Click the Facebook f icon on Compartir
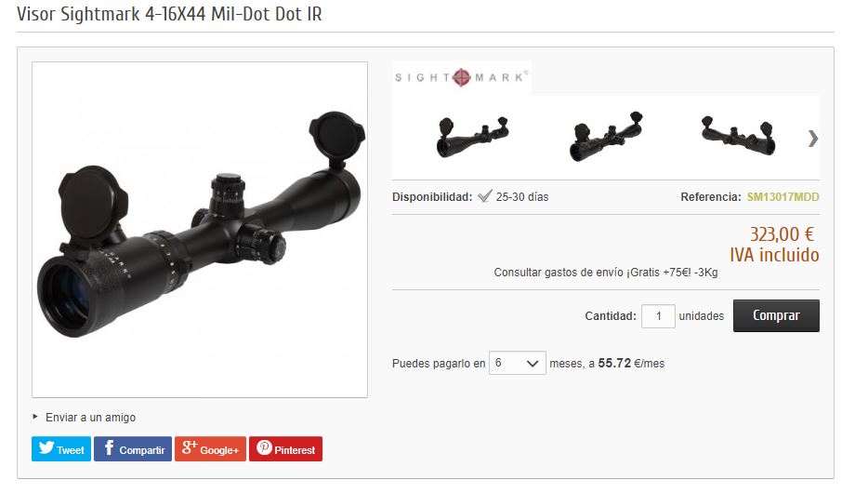 (109, 447)
